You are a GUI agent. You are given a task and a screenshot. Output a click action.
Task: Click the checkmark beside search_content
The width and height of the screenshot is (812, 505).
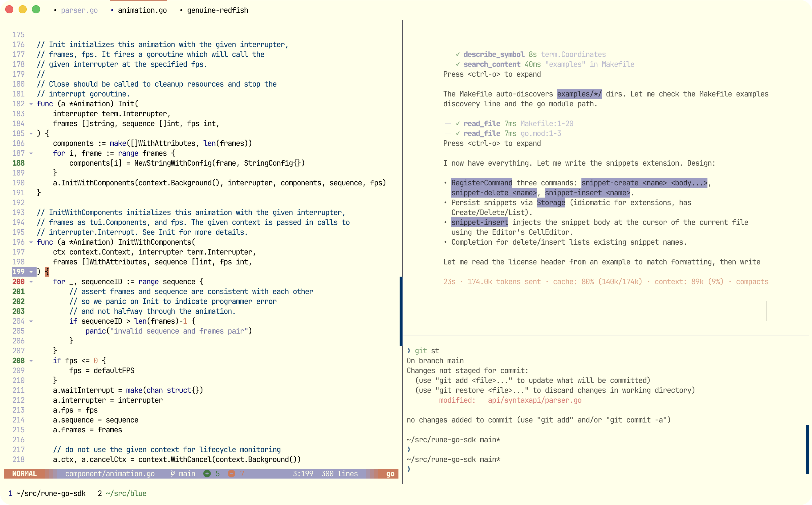458,64
